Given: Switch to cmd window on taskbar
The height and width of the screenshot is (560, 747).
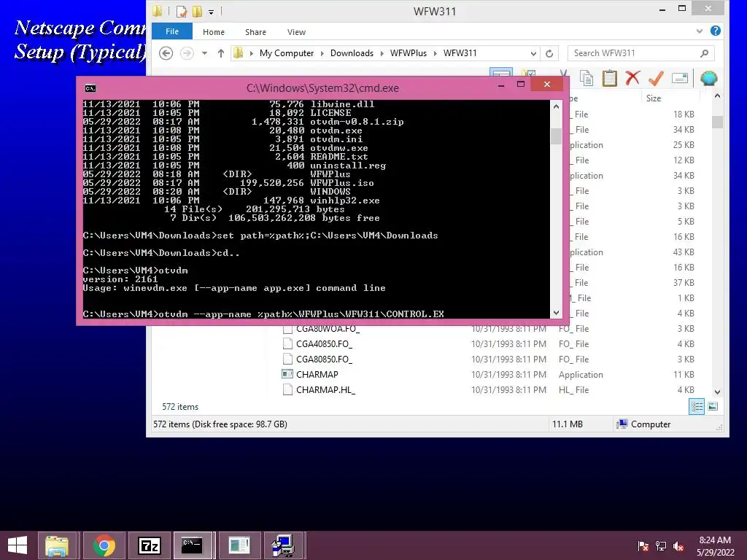Looking at the screenshot, I should click(193, 545).
